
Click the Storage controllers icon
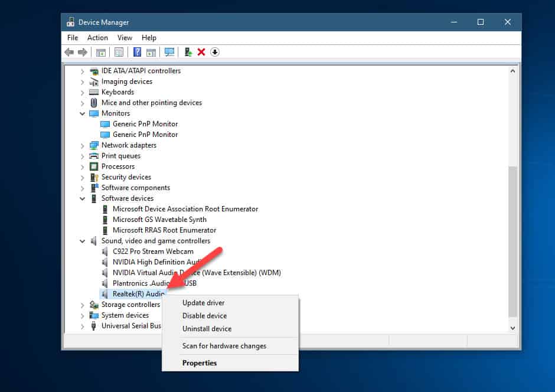(94, 305)
